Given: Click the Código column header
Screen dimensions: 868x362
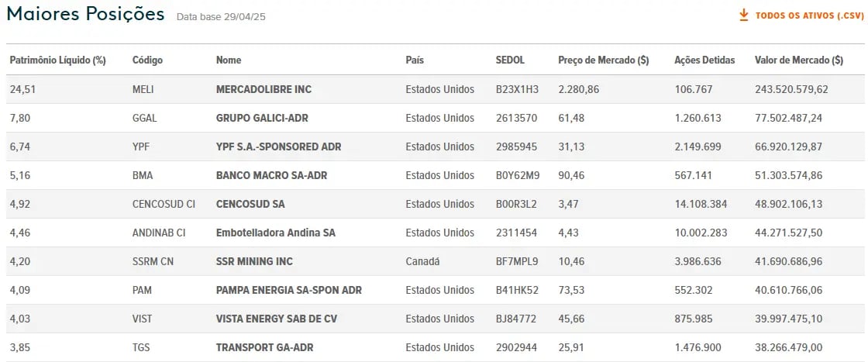Looking at the screenshot, I should 148,60.
